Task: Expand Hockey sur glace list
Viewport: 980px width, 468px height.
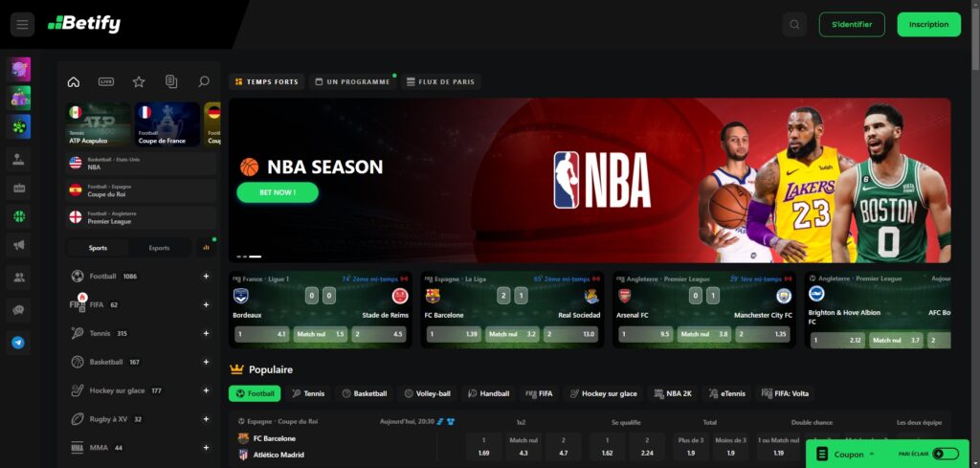Action: [x=207, y=390]
